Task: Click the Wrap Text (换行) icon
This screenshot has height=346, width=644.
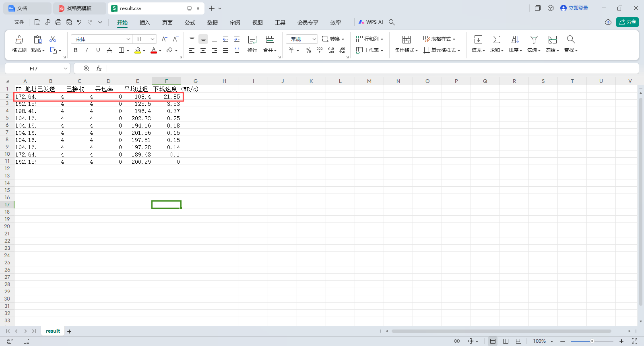Action: pos(252,39)
